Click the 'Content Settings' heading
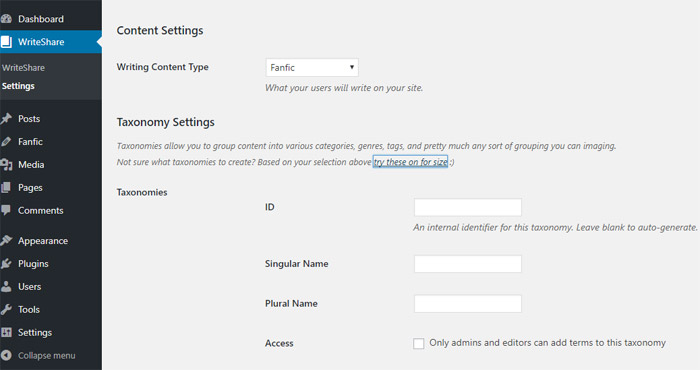This screenshot has width=700, height=370. (x=160, y=30)
